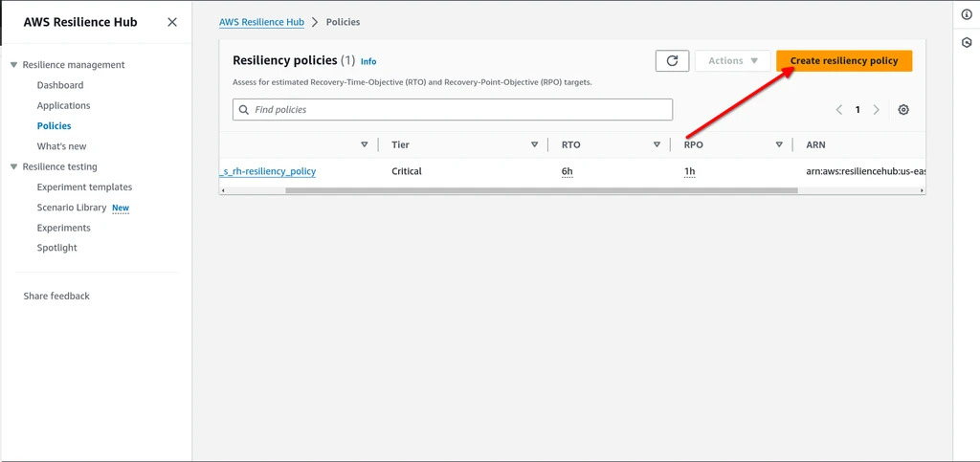The width and height of the screenshot is (980, 462).
Task: Go to previous page of policies
Action: click(838, 110)
